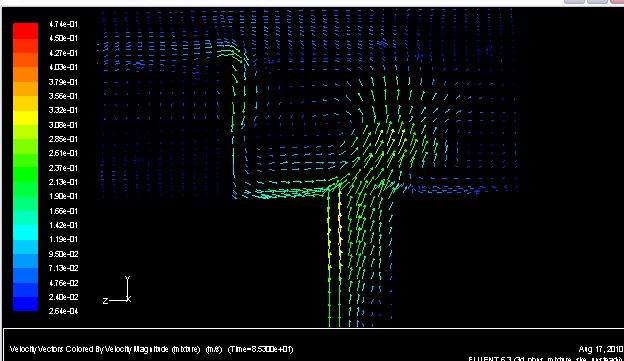
Task: Click the 1.19e-01 legend value
Action: tap(63, 239)
